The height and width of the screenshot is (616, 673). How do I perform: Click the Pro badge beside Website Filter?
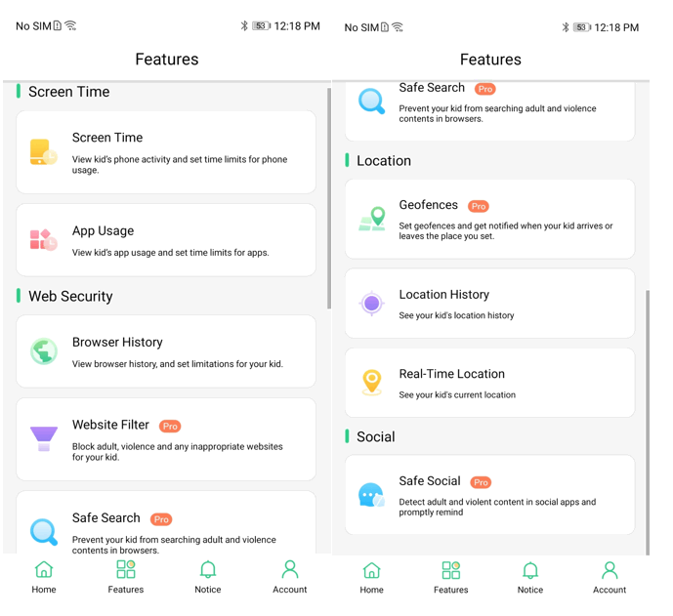(170, 427)
